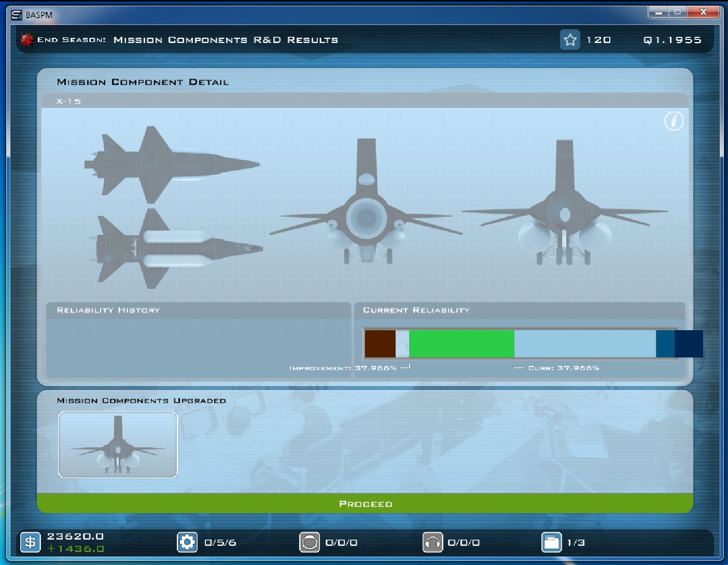Click the brown segment of reliability bar
Viewport: 728px width, 565px height.
coord(380,344)
